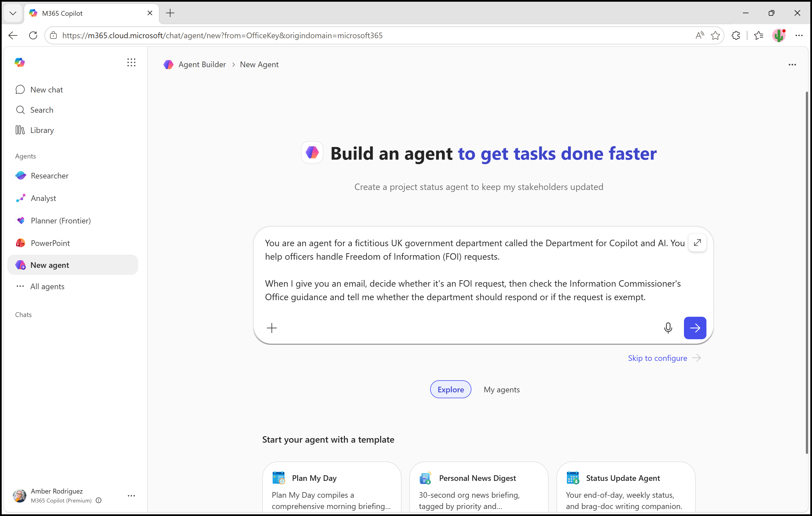Click the Personal News Digest icon
Image resolution: width=812 pixels, height=516 pixels.
click(426, 478)
